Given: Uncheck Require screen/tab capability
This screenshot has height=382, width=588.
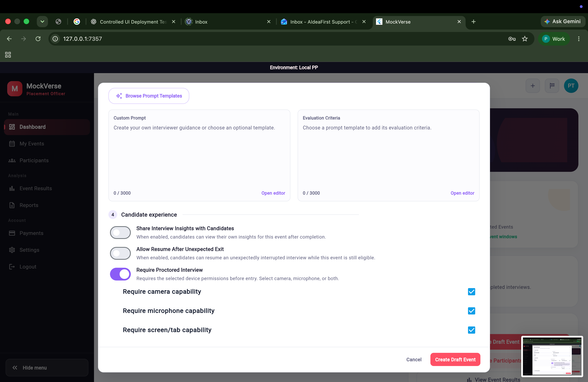Looking at the screenshot, I should [x=471, y=330].
